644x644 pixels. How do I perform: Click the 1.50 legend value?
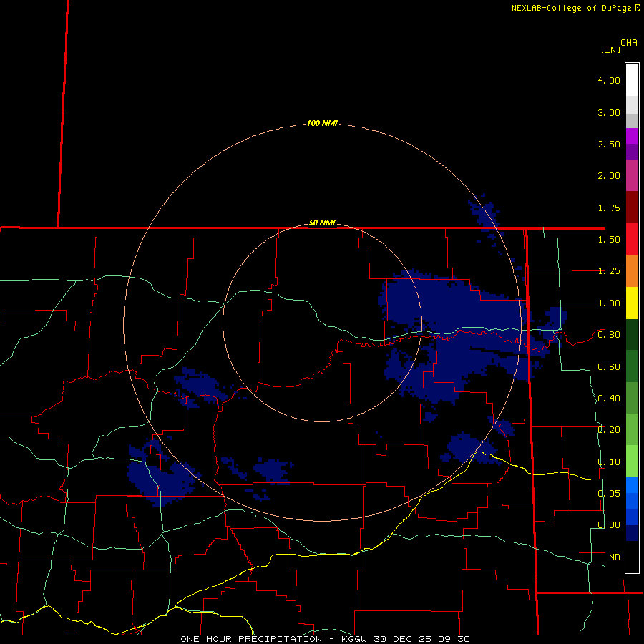[x=609, y=240]
